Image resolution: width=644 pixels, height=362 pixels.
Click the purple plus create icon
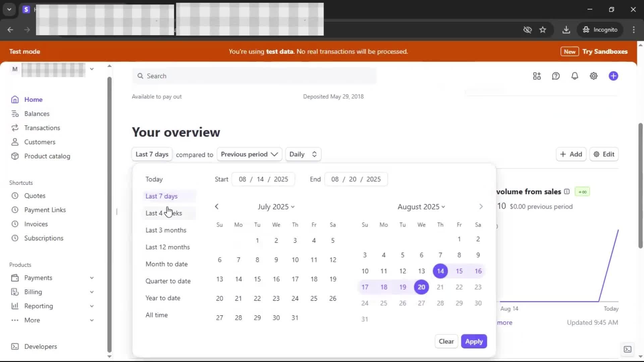point(613,76)
